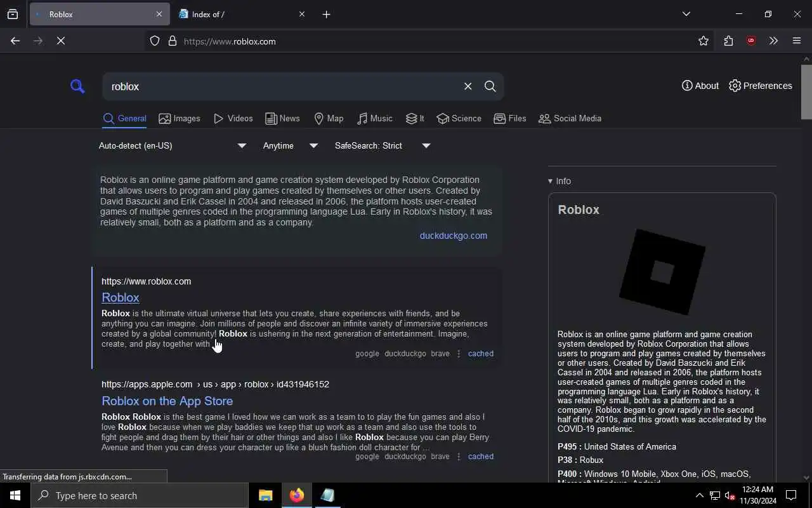Click the browser address bar URL
812x508 pixels.
tap(230, 41)
